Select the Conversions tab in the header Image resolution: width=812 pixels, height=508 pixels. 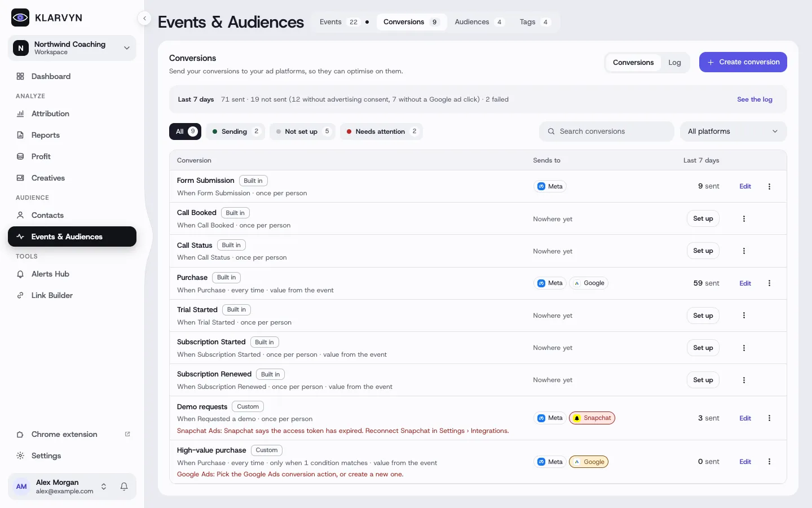412,22
